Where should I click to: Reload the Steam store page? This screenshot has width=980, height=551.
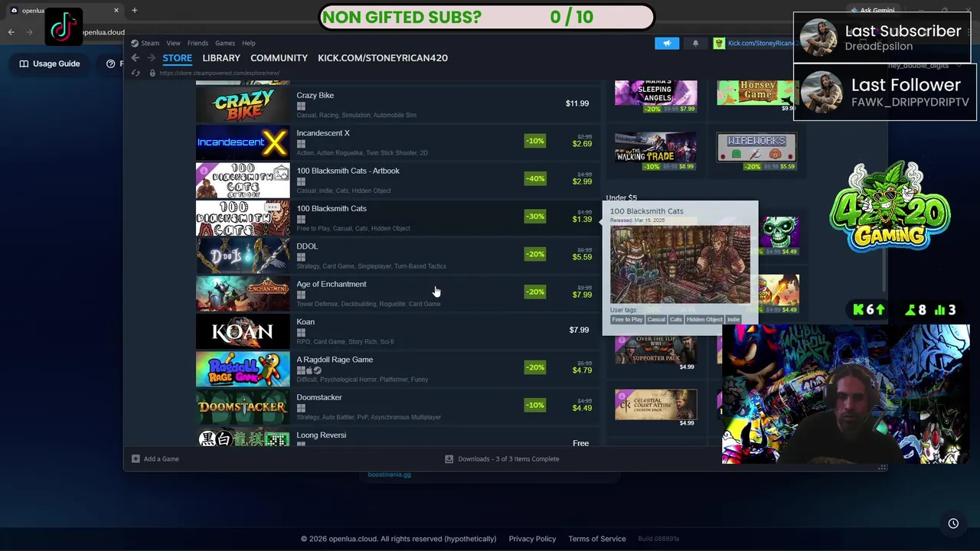(x=136, y=73)
